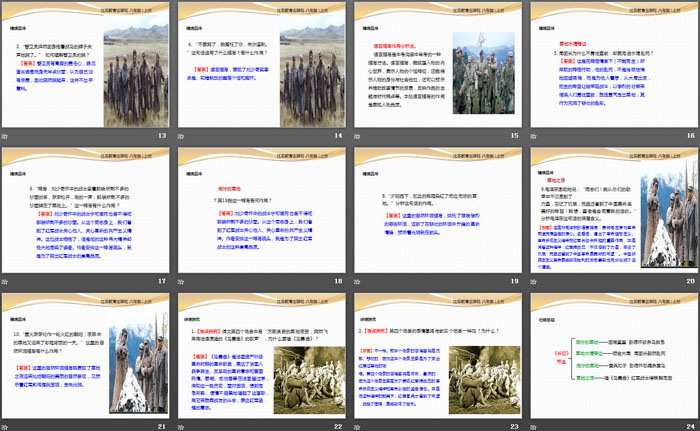Screen dimensions: 700x431
Task: Click slide number label 14
Action: [338, 135]
